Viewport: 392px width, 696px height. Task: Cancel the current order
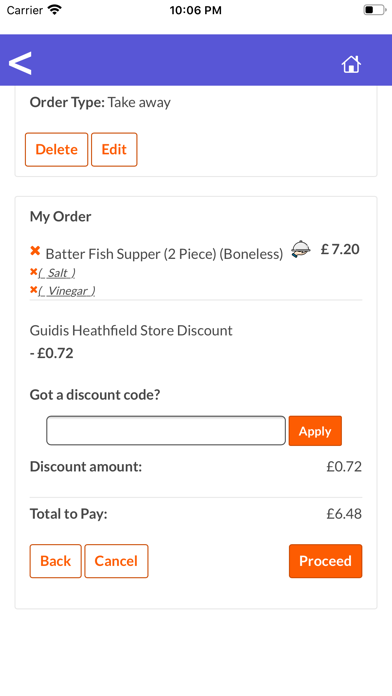[116, 561]
